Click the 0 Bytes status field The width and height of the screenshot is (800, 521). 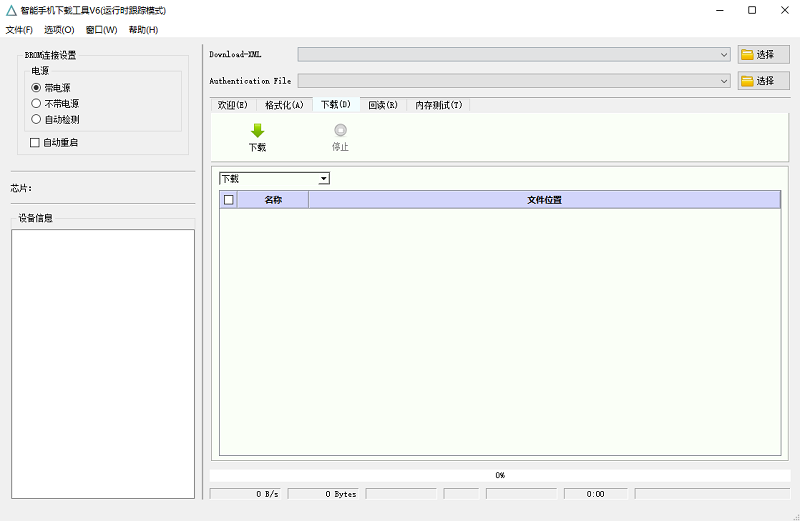(323, 494)
